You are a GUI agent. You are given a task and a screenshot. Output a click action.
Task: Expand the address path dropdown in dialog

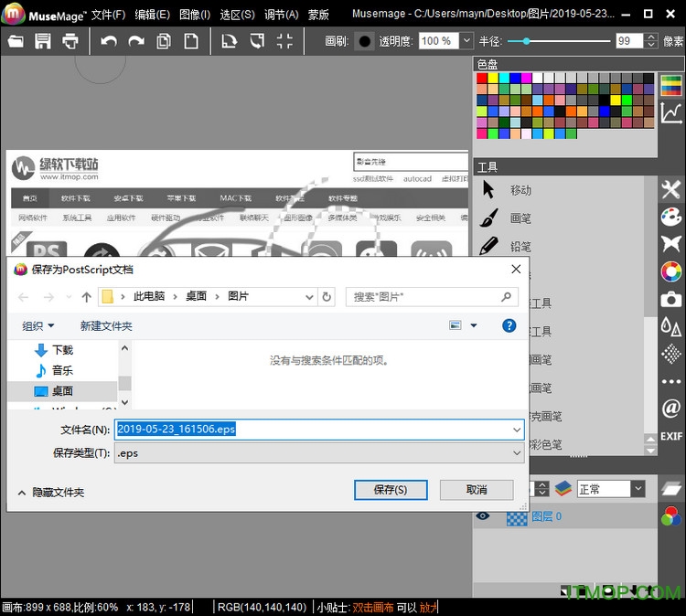[x=309, y=297]
